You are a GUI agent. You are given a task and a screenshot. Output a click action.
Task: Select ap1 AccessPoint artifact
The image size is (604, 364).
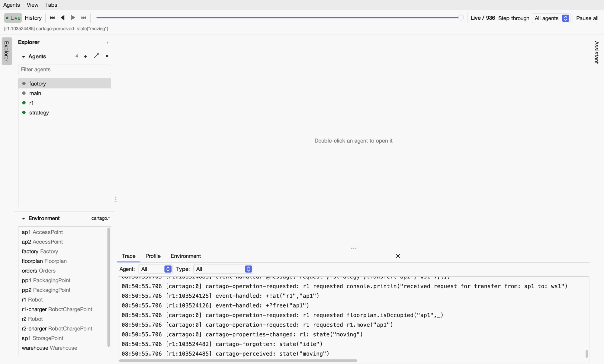pyautogui.click(x=63, y=232)
